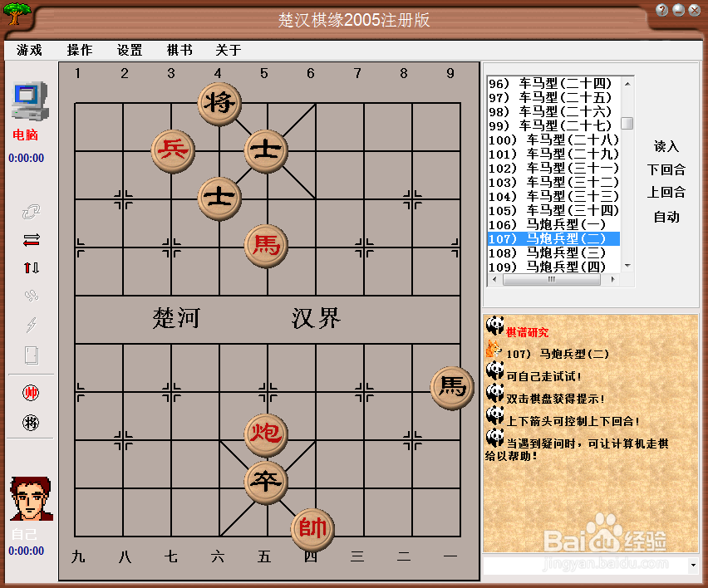Viewport: 708px width, 588px height.
Task: Click the 下回合 button
Action: tap(666, 169)
